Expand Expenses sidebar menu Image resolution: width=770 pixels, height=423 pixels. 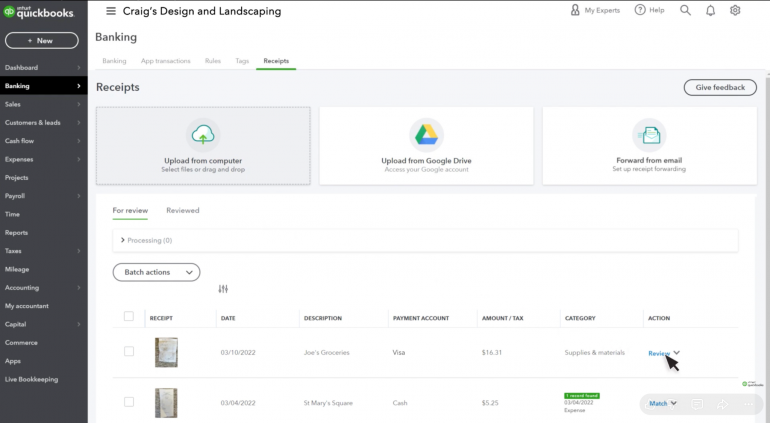pos(79,159)
